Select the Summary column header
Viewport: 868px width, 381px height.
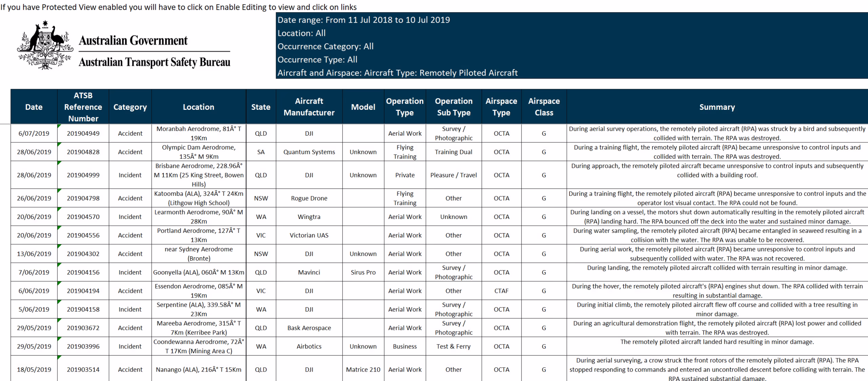click(717, 107)
